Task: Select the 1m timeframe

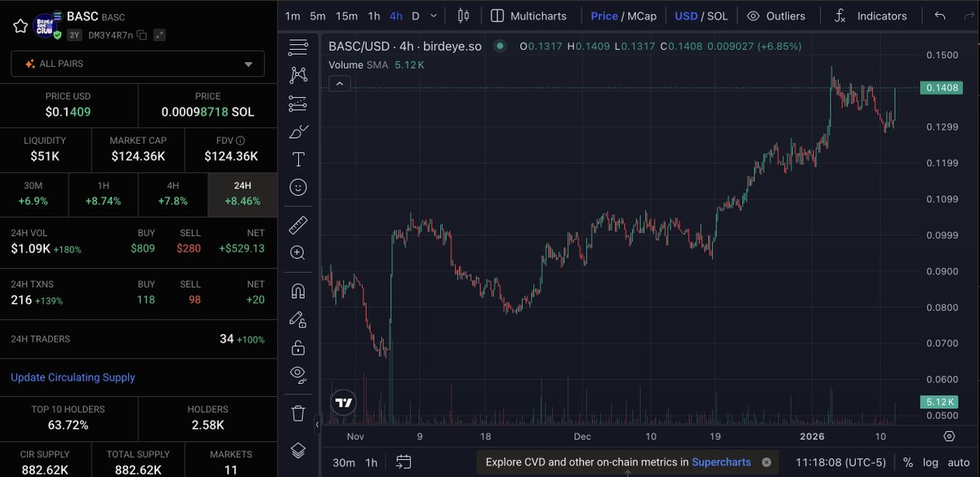Action: tap(292, 16)
